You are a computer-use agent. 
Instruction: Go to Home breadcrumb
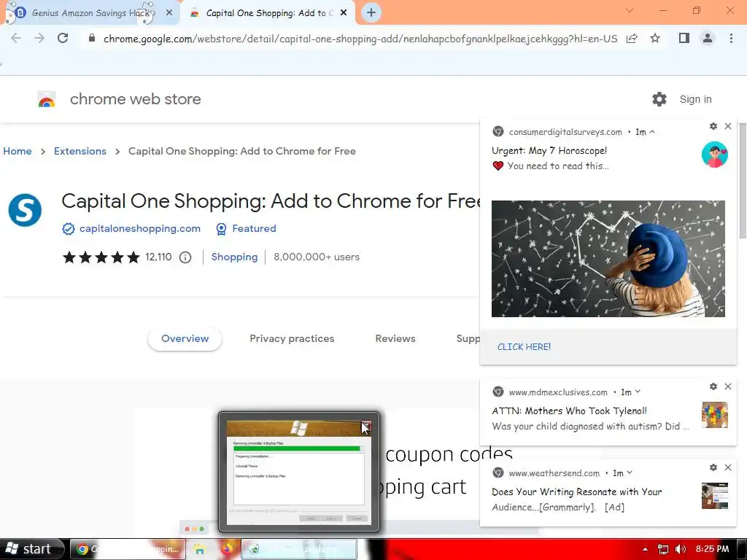click(18, 151)
